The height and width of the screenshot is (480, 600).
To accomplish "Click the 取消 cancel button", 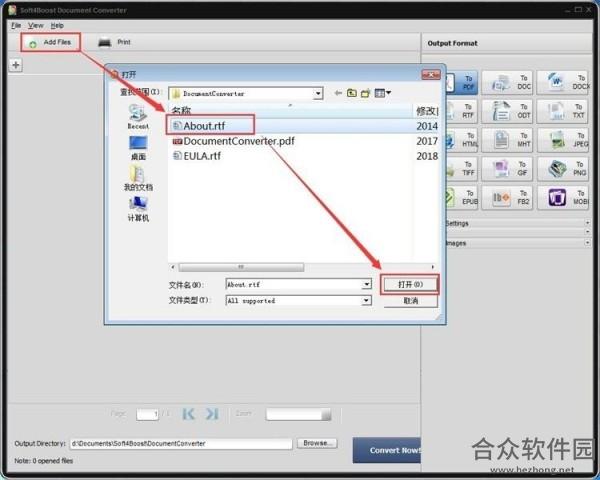I will [411, 300].
